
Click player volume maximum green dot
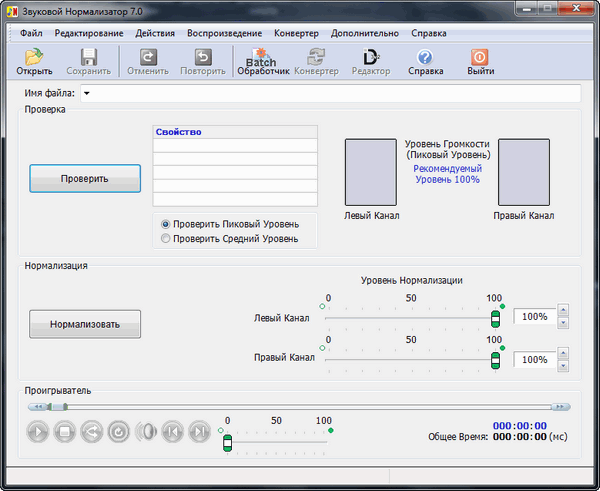coord(331,431)
